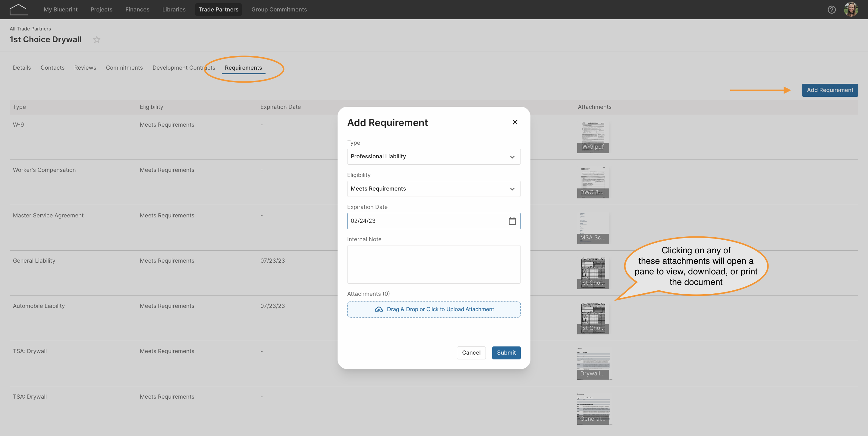Click the Expiration Date column header
The image size is (868, 436).
pyautogui.click(x=280, y=107)
